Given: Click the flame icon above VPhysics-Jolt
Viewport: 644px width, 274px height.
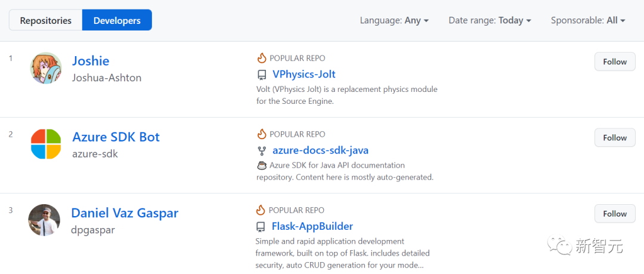Looking at the screenshot, I should pyautogui.click(x=261, y=58).
